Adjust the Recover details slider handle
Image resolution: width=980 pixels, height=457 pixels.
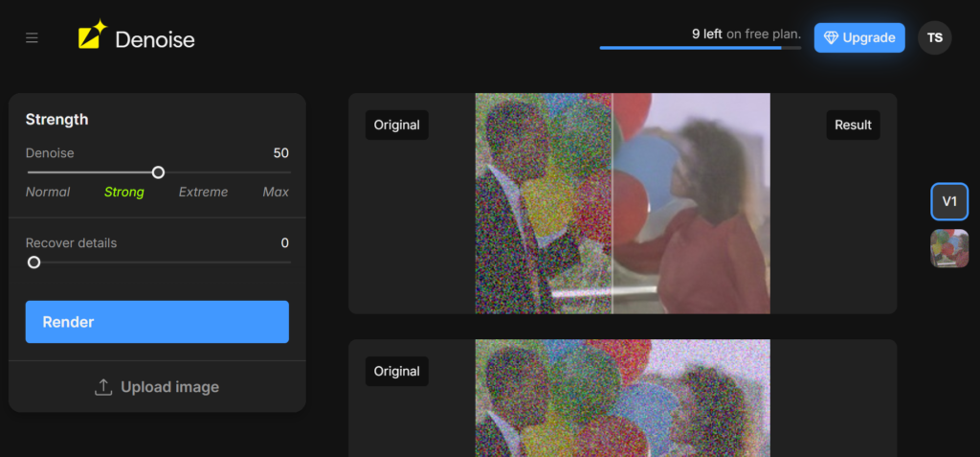click(x=34, y=263)
